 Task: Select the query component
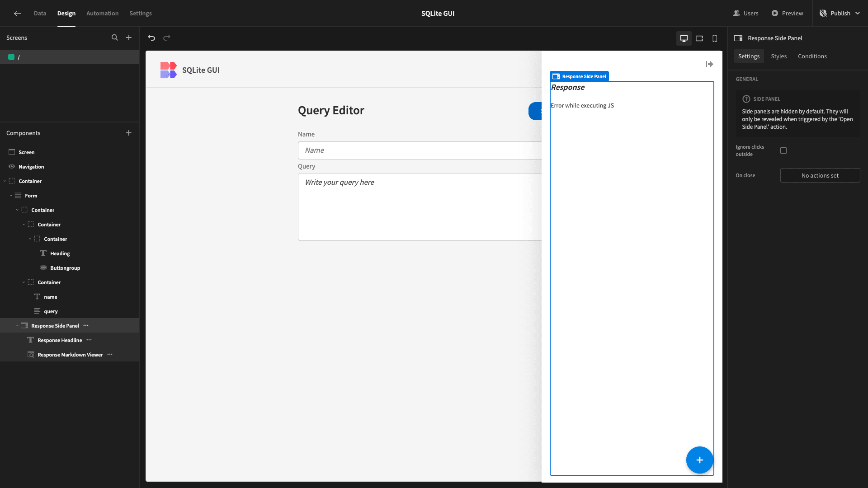[x=51, y=311]
